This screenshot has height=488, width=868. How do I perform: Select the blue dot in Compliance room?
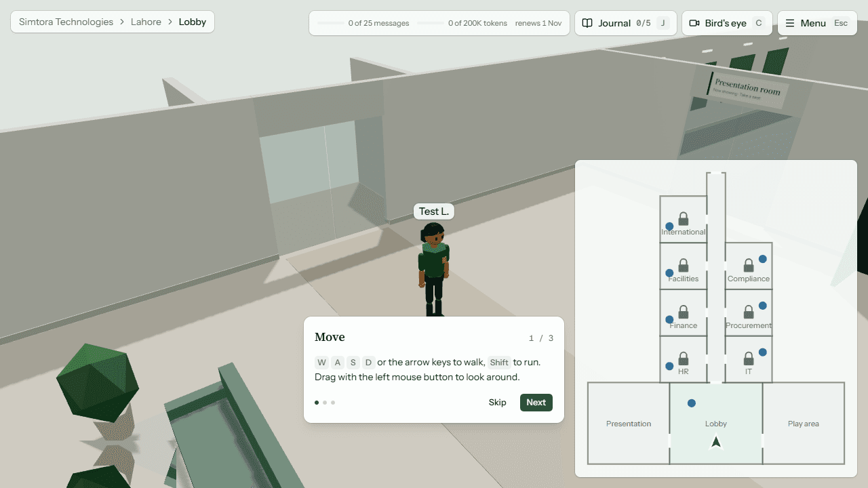pos(763,259)
